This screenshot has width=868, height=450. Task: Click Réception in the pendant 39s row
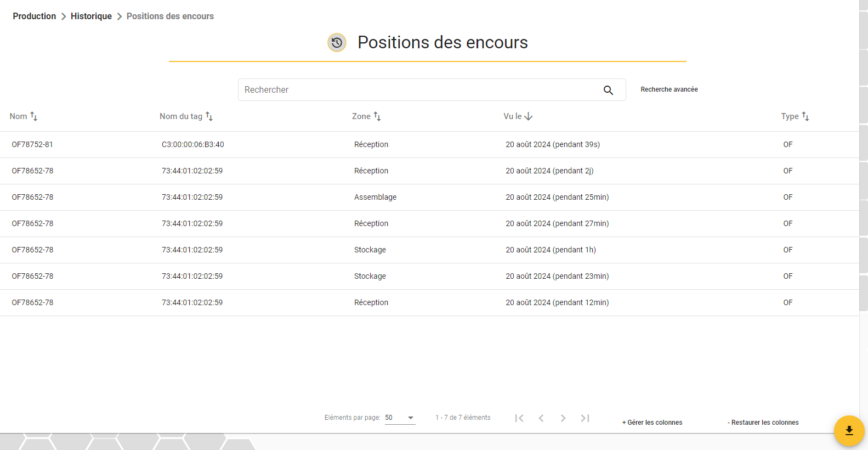point(371,145)
